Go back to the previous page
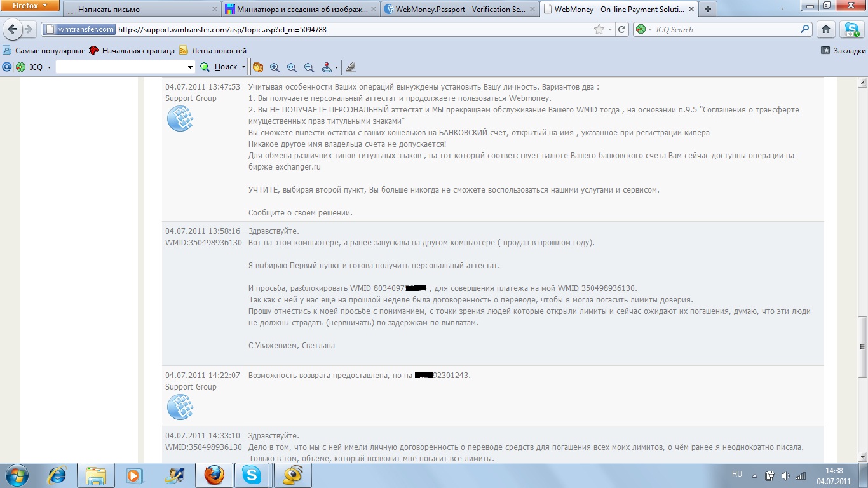868x488 pixels. (x=12, y=29)
